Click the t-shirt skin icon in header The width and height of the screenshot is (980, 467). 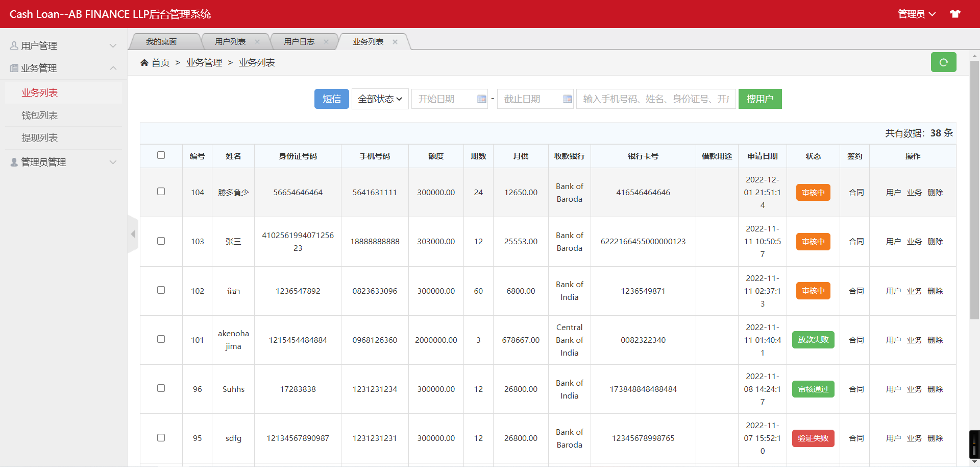pos(955,14)
